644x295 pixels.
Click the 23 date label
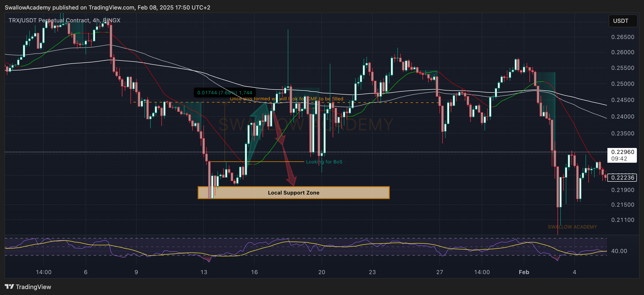click(372, 272)
